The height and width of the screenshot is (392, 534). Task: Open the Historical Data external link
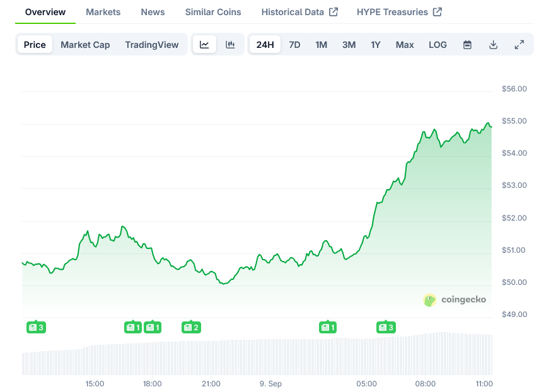click(299, 12)
